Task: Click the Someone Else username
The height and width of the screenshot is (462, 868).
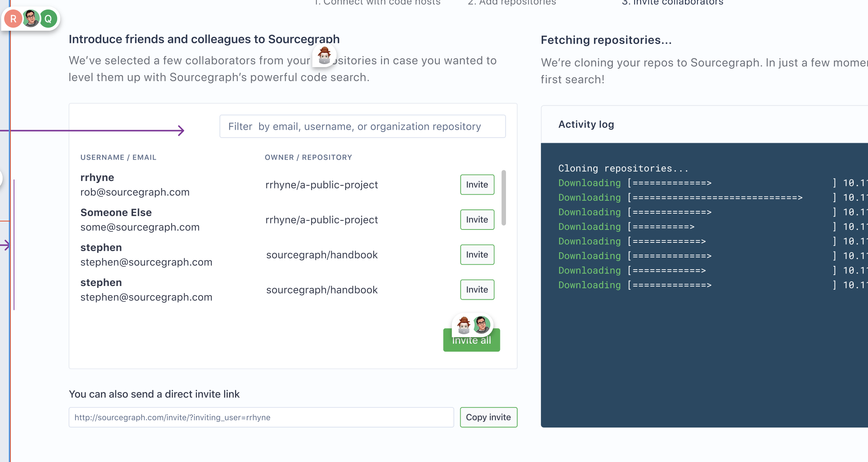Action: (x=116, y=212)
